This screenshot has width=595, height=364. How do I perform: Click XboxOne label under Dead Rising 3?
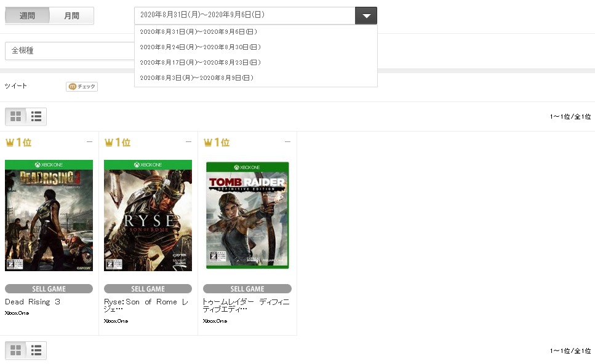click(17, 313)
